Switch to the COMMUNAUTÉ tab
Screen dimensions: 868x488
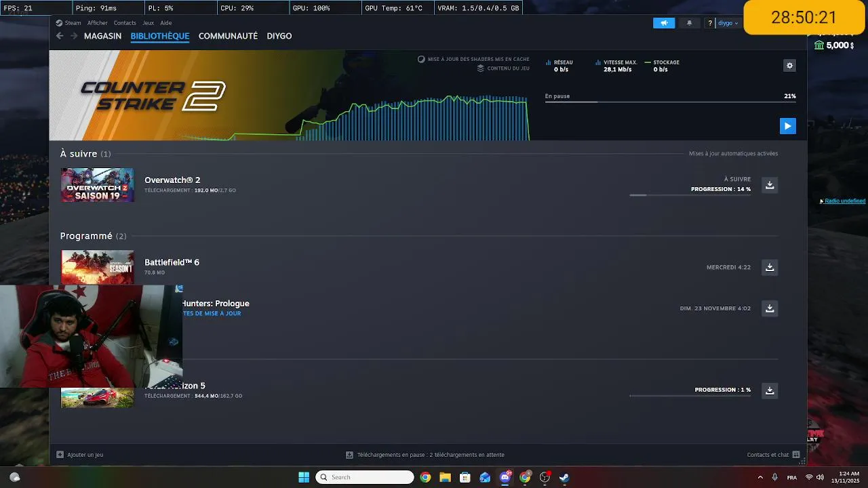228,36
